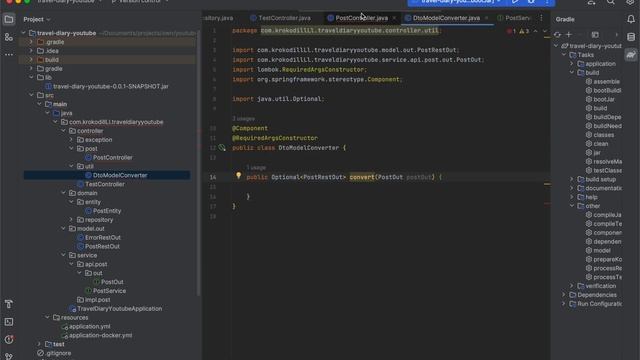This screenshot has width=640, height=360.
Task: Expand the test folder
Action: [x=39, y=344]
